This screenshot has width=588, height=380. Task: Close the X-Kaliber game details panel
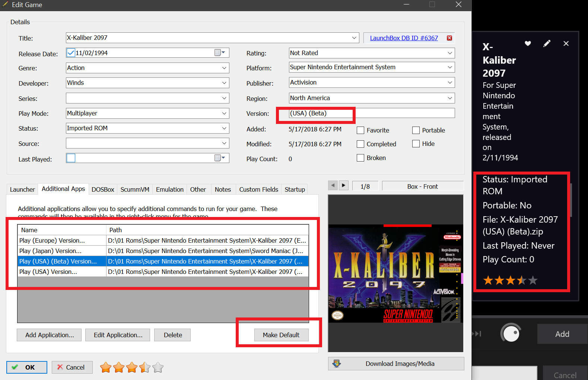point(566,44)
